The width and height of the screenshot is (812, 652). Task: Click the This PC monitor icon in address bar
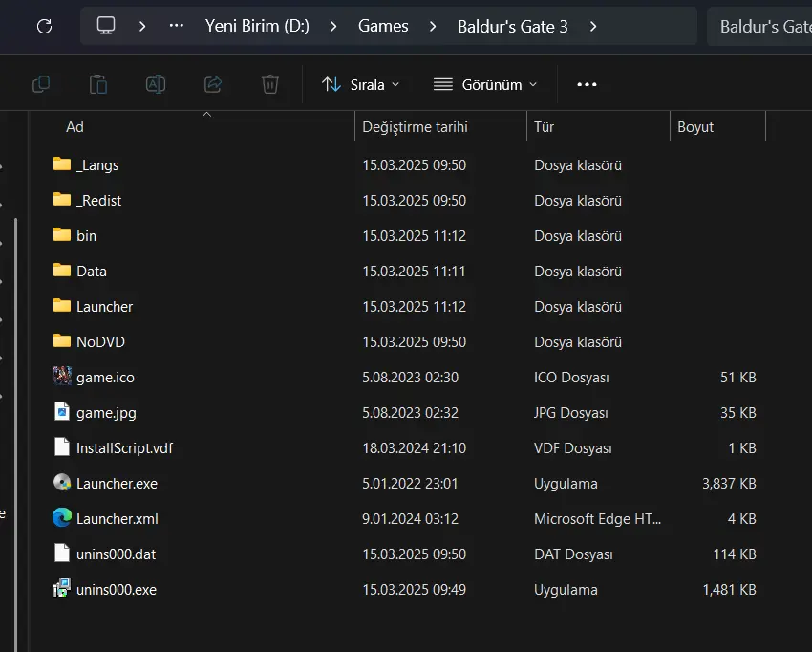(106, 26)
